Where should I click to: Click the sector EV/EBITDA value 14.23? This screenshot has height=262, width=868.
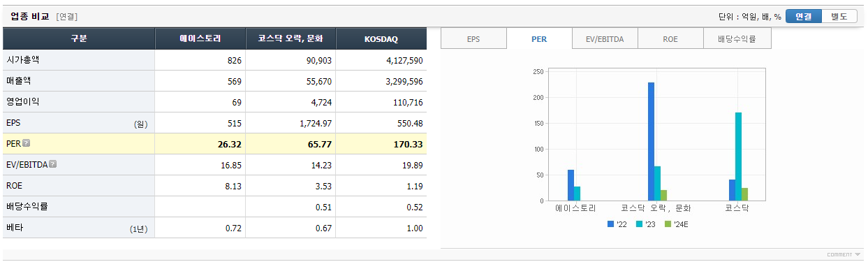pos(321,166)
